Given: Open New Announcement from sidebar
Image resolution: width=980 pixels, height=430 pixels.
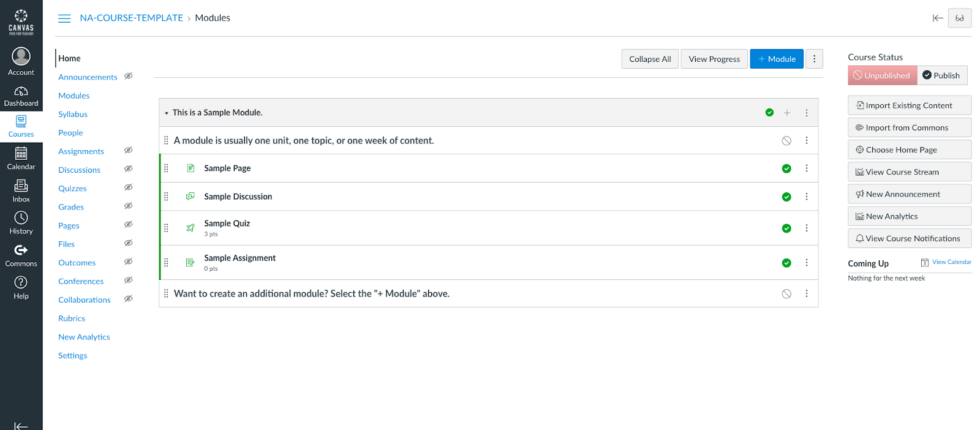Looking at the screenshot, I should tap(910, 194).
